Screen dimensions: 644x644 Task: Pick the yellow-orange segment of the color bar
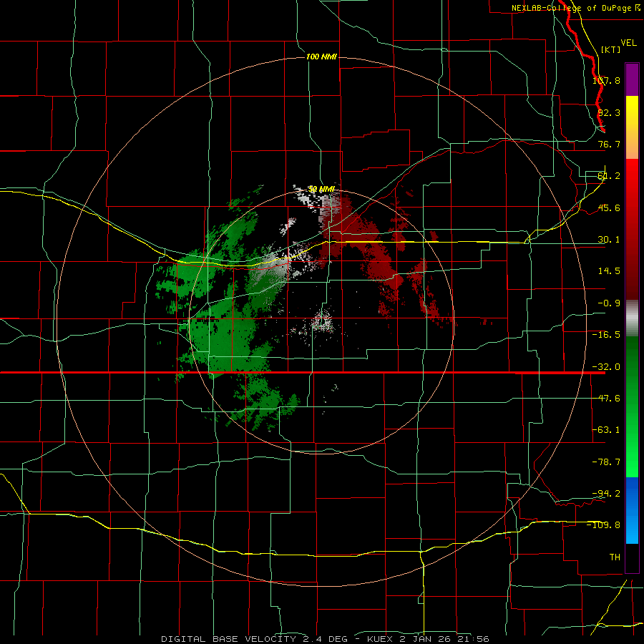(x=632, y=127)
